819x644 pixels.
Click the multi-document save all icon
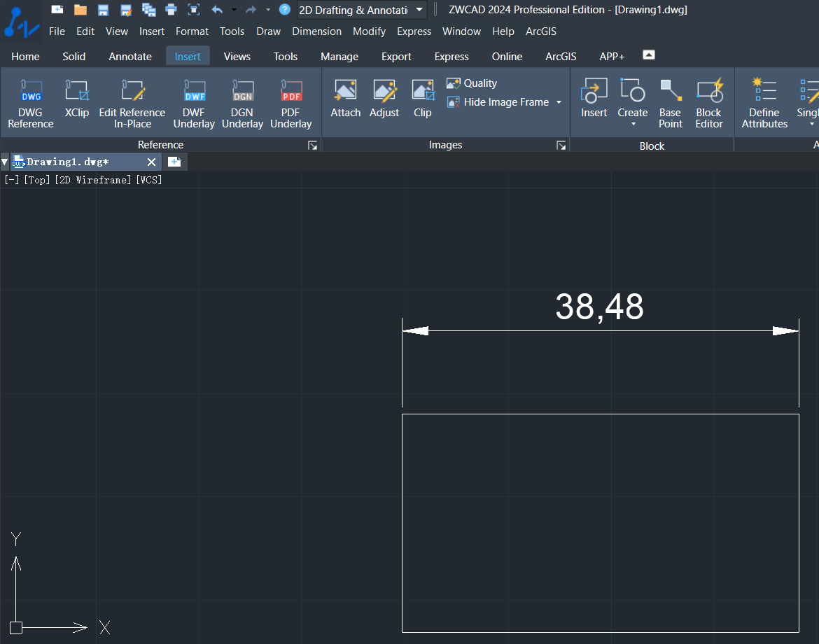point(149,9)
